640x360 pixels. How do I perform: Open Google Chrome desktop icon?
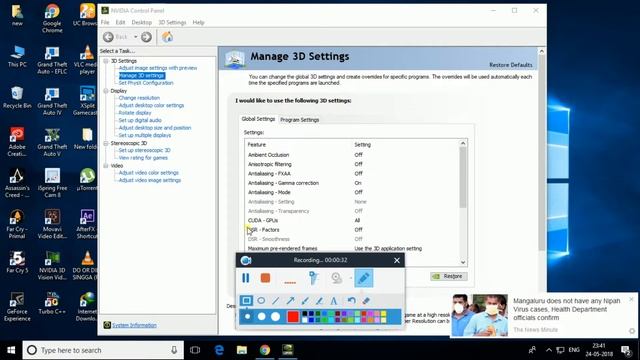52,18
